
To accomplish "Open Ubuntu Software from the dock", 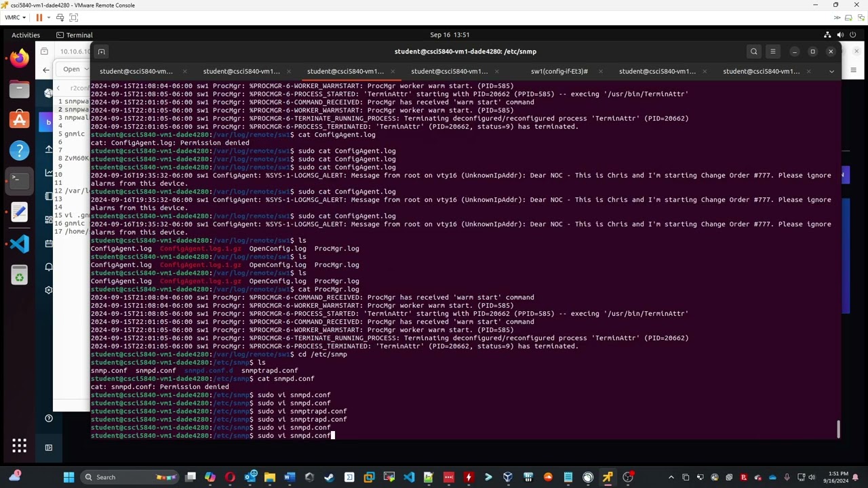I will coord(19,120).
